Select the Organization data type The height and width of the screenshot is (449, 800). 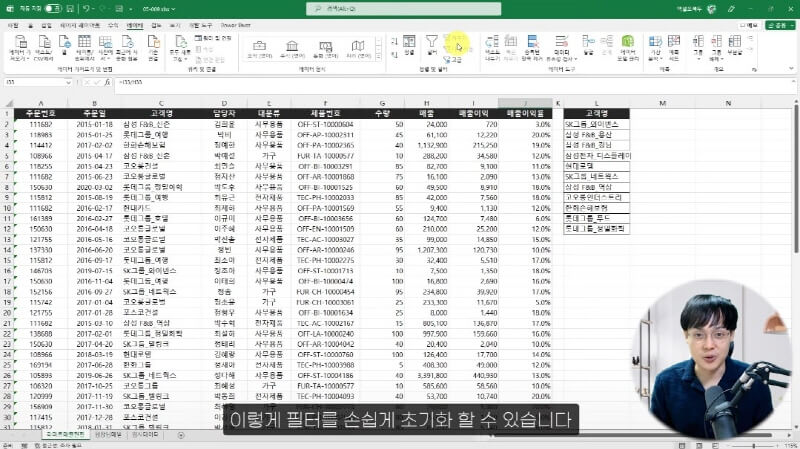pyautogui.click(x=259, y=49)
